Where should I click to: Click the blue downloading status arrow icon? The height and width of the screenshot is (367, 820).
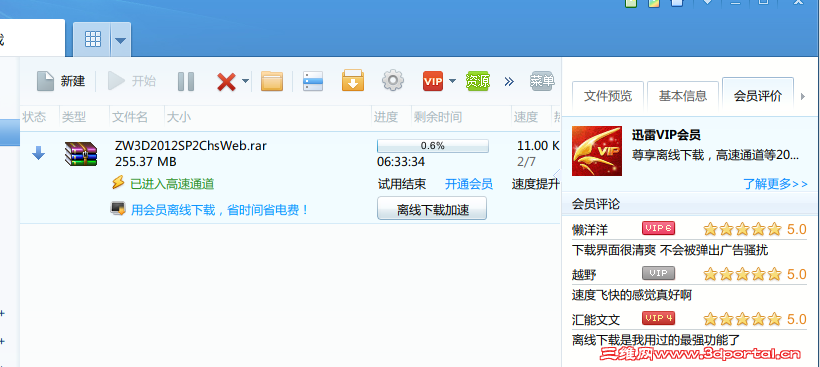[39, 153]
